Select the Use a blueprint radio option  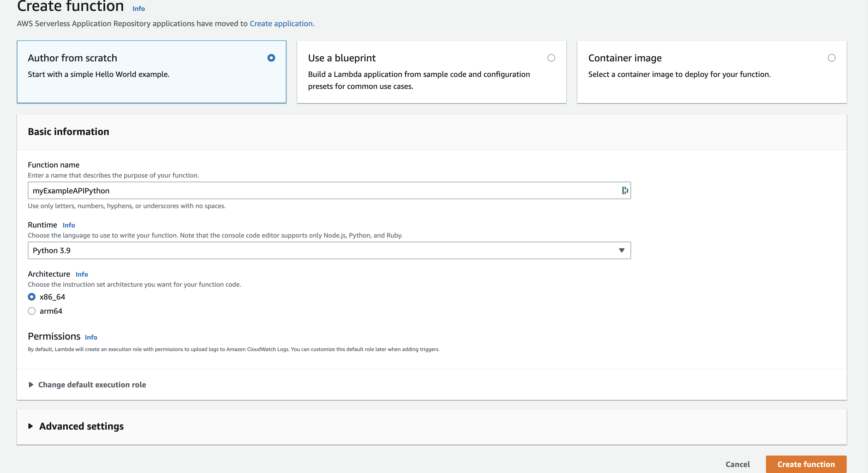[551, 58]
